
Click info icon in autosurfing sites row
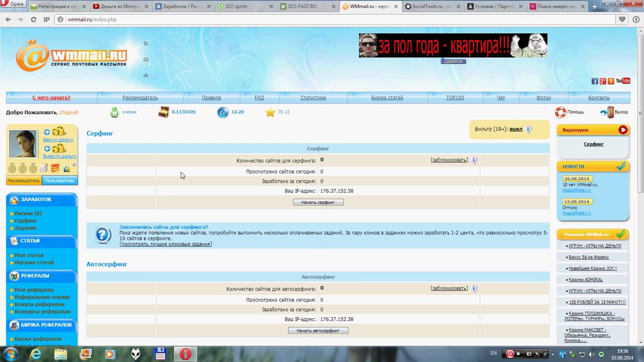click(x=474, y=289)
